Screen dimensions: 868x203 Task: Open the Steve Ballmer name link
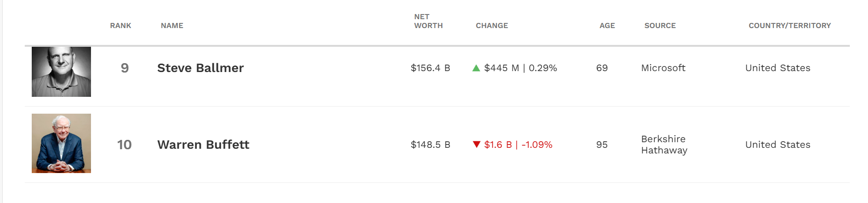pos(200,68)
